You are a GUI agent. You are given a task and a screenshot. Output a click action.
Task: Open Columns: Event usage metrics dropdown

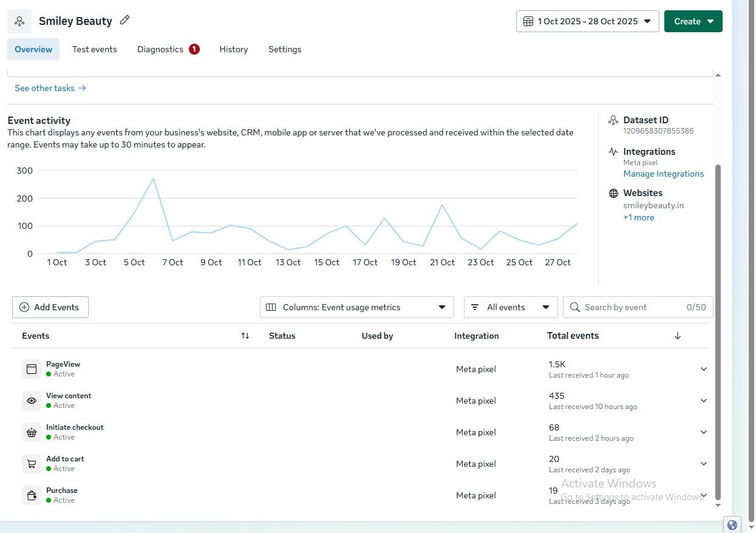[356, 307]
